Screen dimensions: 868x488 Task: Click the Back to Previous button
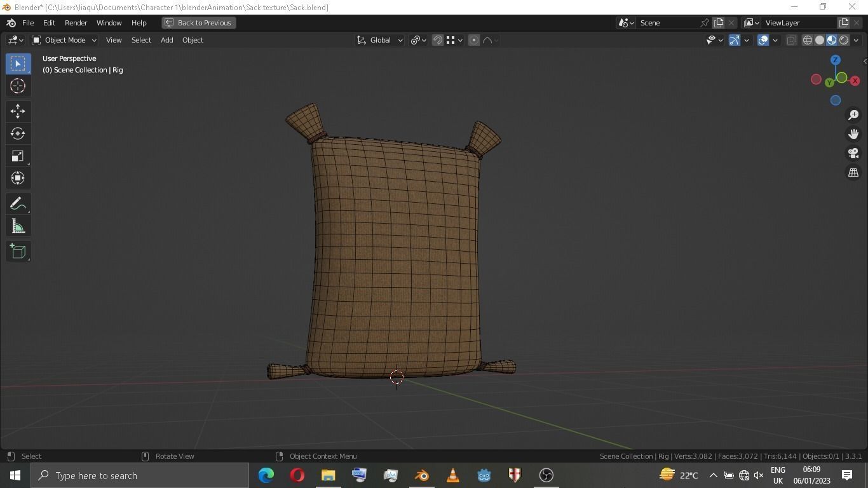click(x=199, y=23)
